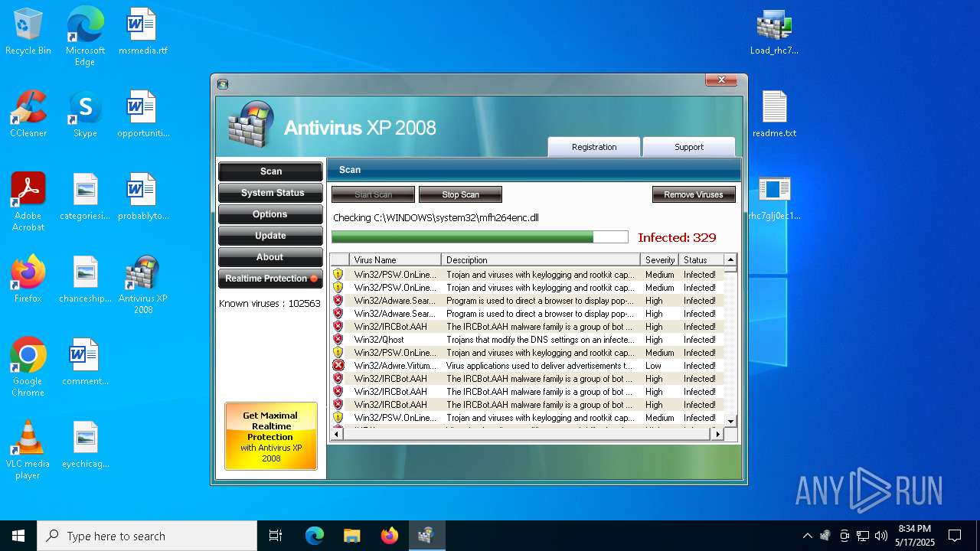Click the grayed Start Scan button

pyautogui.click(x=373, y=194)
